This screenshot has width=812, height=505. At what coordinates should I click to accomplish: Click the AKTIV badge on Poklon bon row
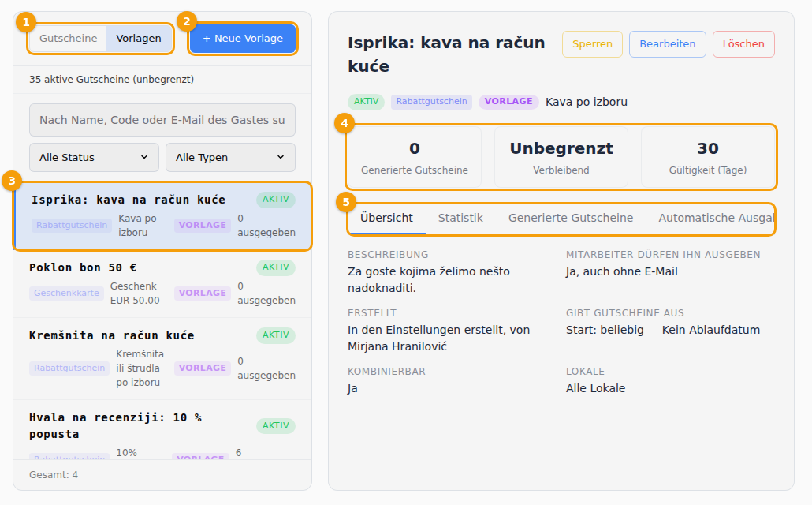pos(275,267)
